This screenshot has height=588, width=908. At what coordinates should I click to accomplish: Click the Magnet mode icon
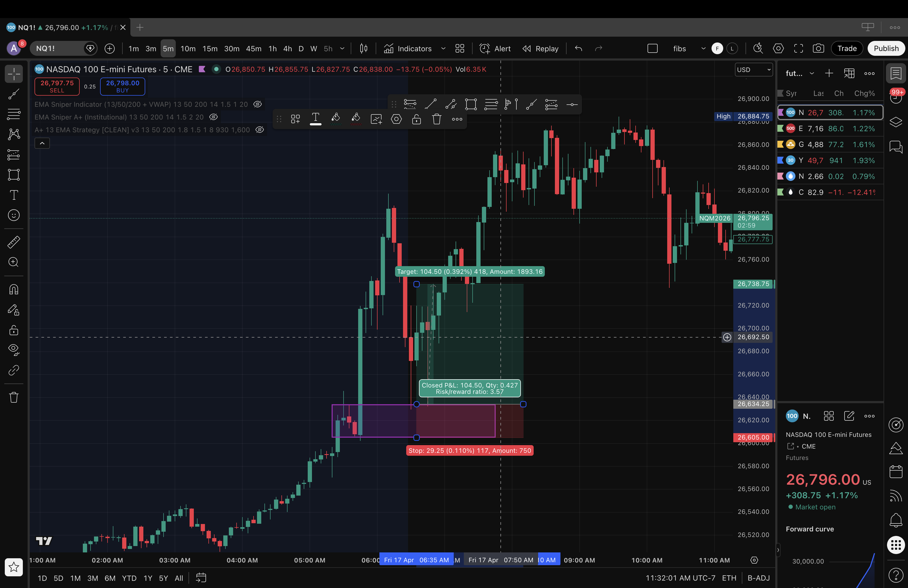[x=14, y=289]
